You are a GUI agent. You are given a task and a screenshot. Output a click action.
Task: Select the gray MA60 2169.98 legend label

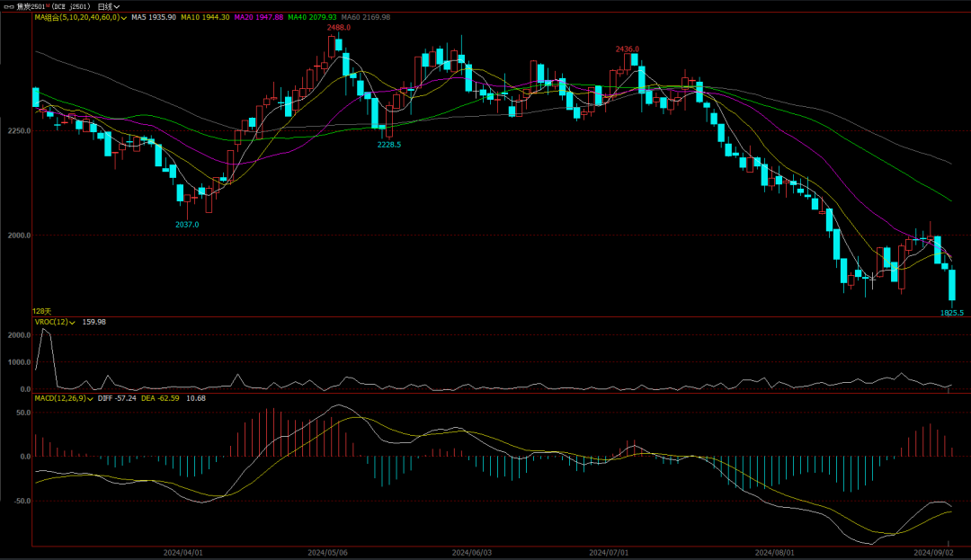pyautogui.click(x=365, y=17)
